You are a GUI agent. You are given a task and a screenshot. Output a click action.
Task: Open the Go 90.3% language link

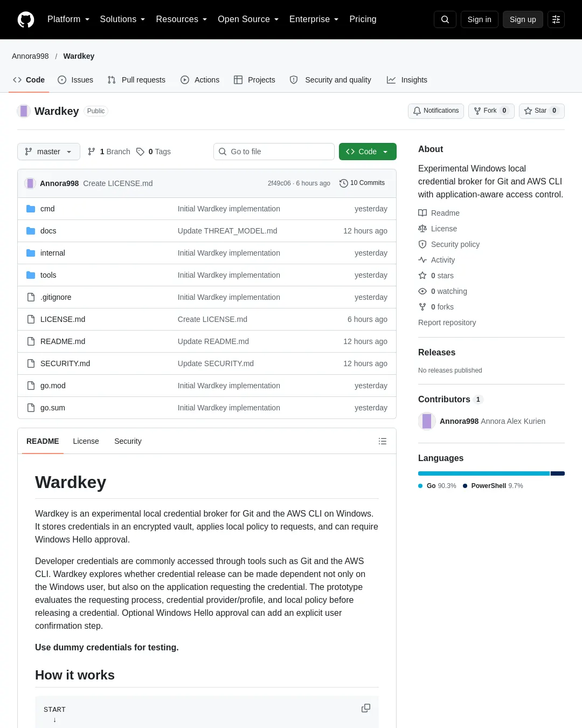tap(438, 486)
